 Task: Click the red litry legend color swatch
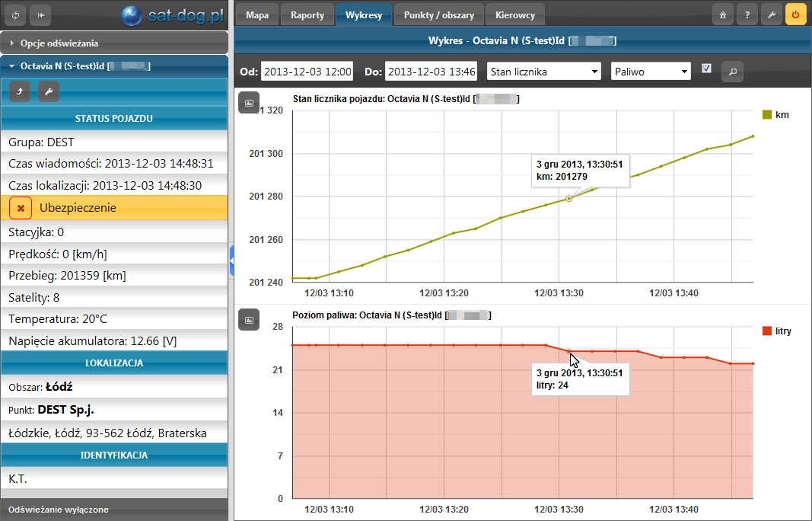pyautogui.click(x=766, y=331)
